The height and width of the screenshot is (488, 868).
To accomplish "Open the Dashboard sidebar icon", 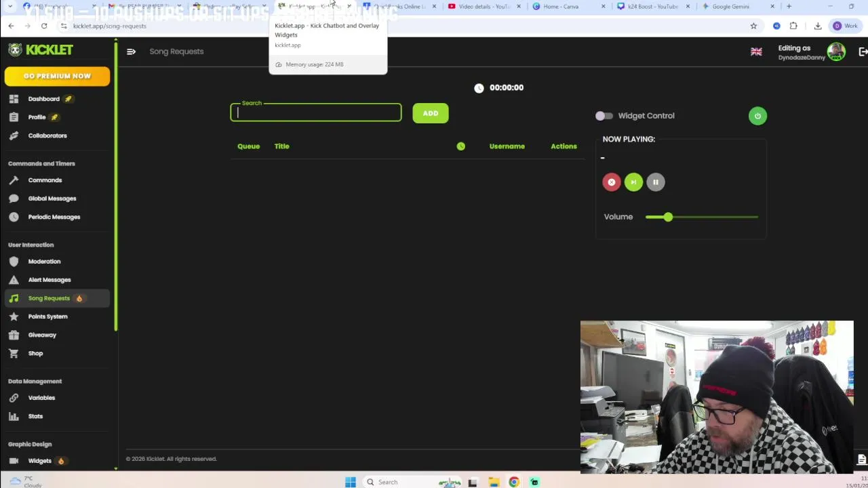I will (14, 99).
